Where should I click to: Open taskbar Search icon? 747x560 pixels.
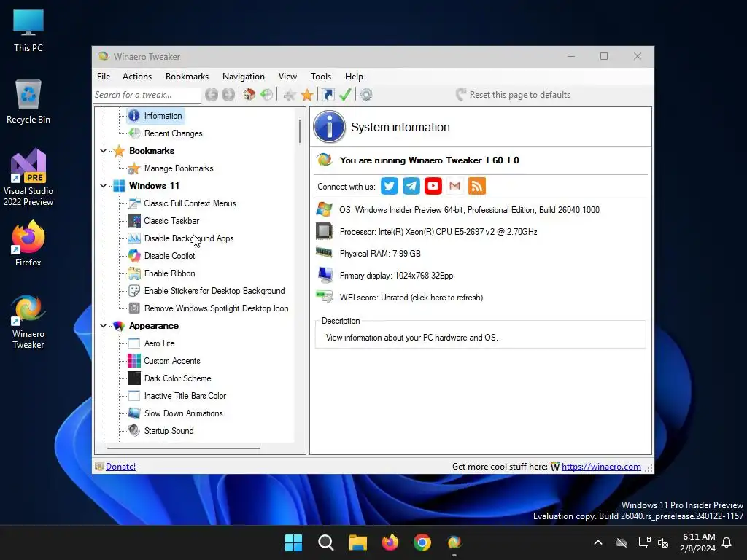coord(326,542)
